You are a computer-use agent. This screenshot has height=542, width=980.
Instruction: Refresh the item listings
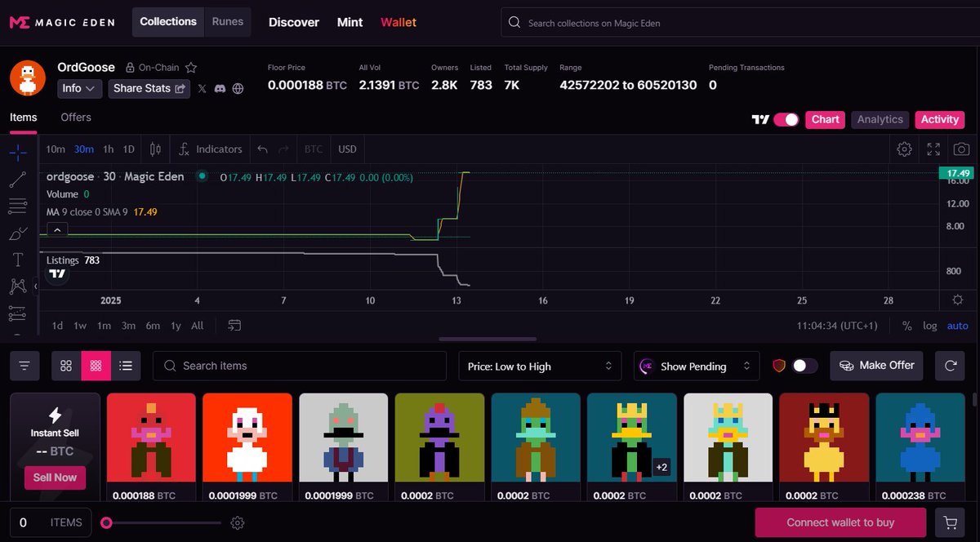tap(951, 366)
